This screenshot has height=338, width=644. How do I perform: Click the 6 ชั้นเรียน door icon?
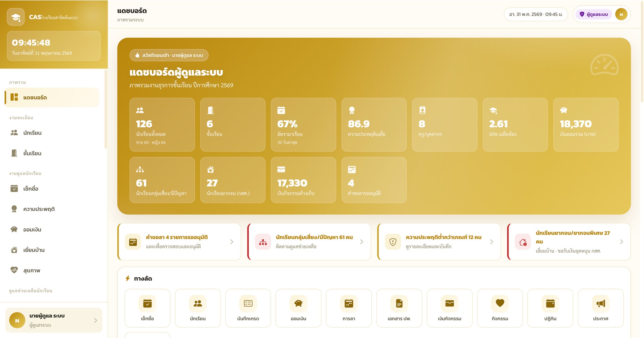210,110
